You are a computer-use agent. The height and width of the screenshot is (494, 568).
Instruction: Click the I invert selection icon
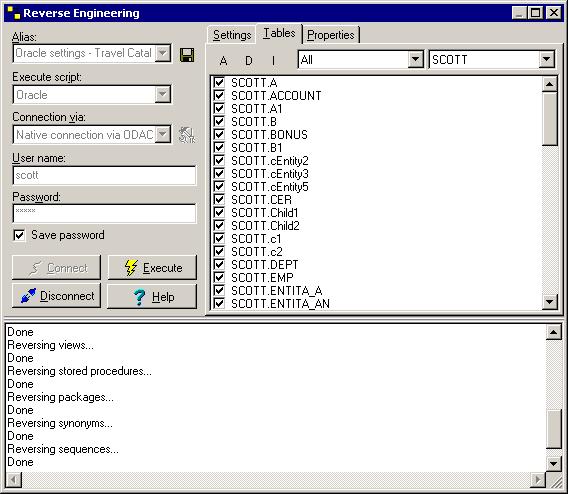273,60
